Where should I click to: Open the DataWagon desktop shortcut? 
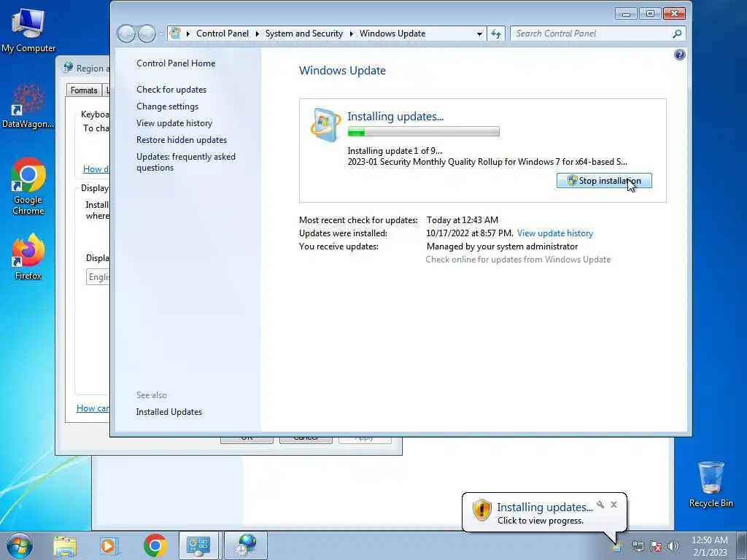pyautogui.click(x=28, y=106)
